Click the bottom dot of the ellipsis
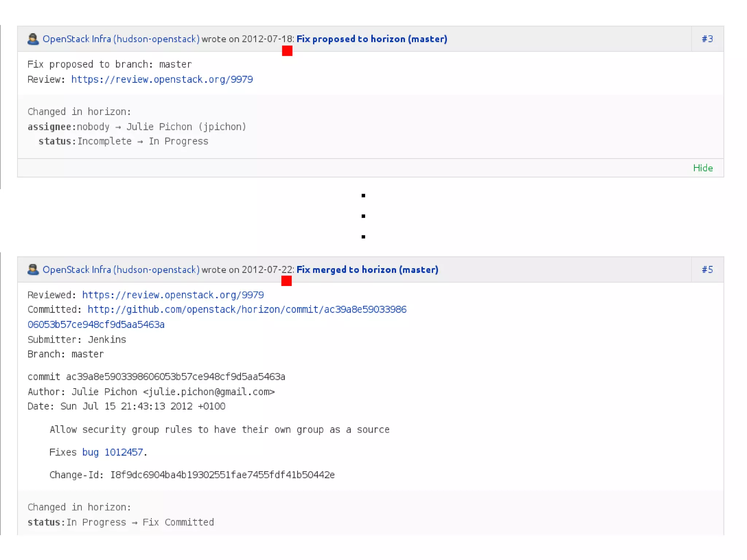Image resolution: width=747 pixels, height=560 pixels. (x=363, y=237)
